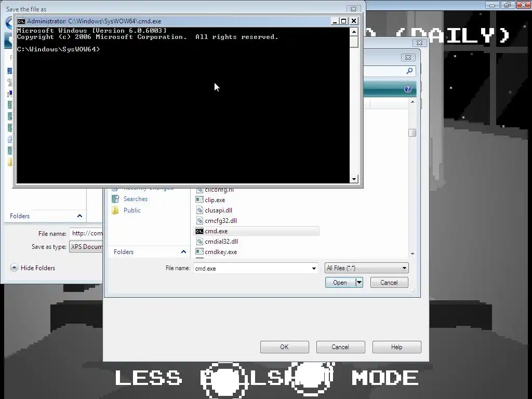Click the Help button

pyautogui.click(x=396, y=347)
